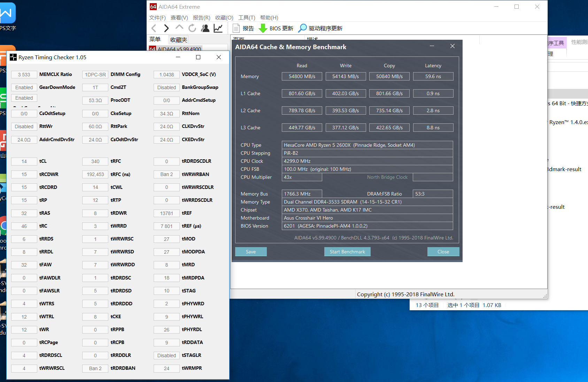Click the ProcODT 53.3Ω value box

(95, 100)
